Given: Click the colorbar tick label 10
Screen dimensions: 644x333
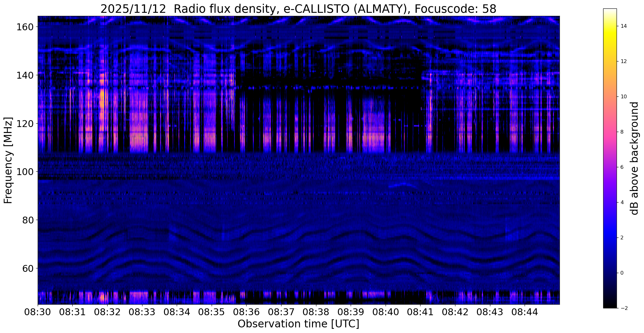Looking at the screenshot, I should (x=624, y=97).
